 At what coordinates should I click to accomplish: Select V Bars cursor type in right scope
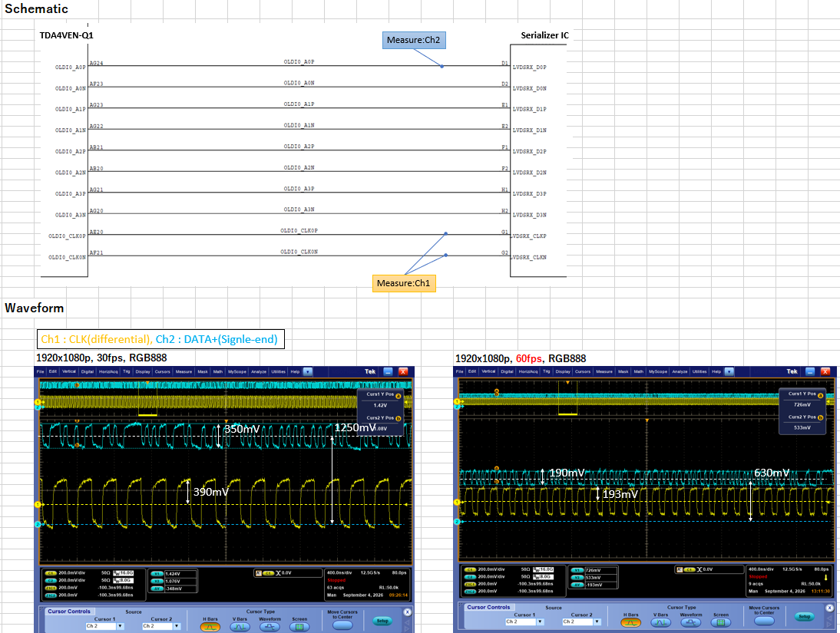pos(660,622)
